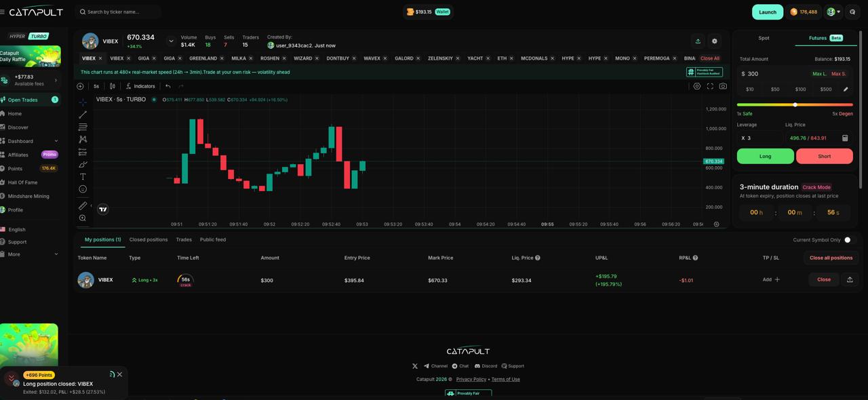Image resolution: width=868 pixels, height=400 pixels.
Task: Edit preset amounts with pencil icon
Action: click(846, 89)
